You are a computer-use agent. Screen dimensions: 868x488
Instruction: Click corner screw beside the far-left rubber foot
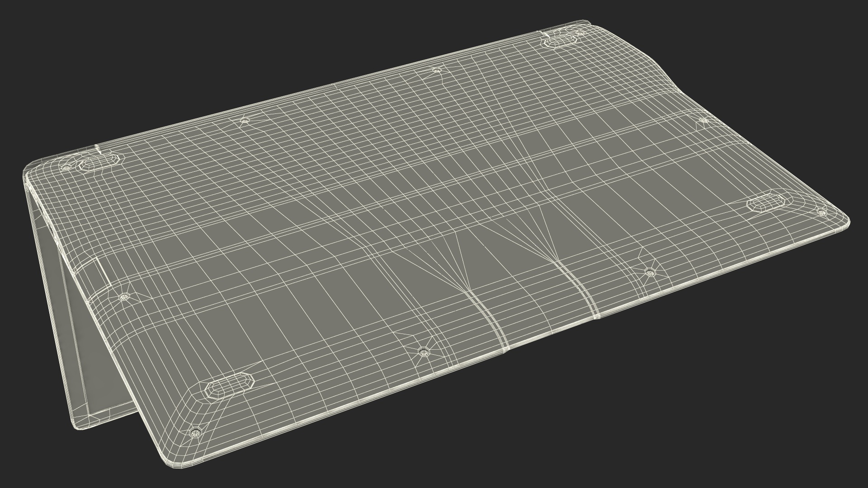(x=67, y=168)
